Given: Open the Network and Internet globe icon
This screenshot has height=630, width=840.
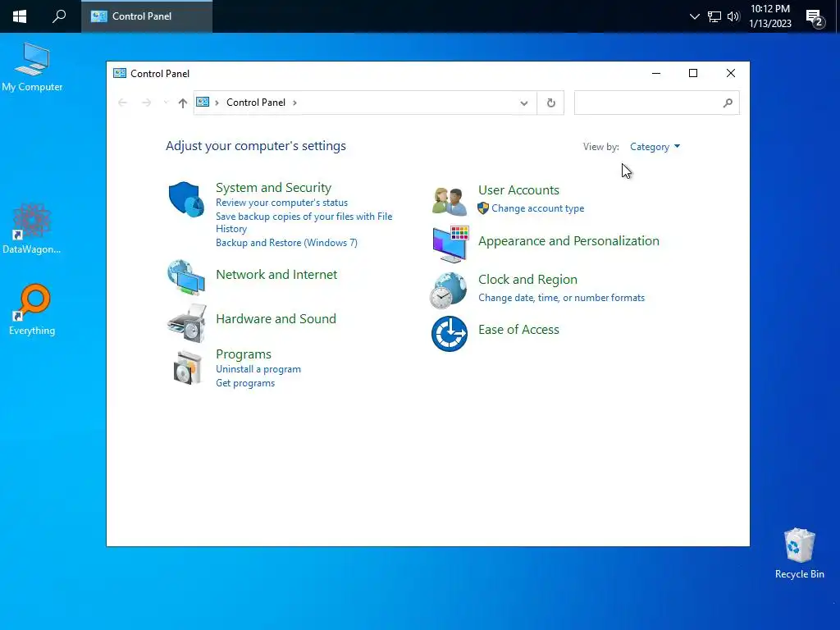Looking at the screenshot, I should 186,277.
